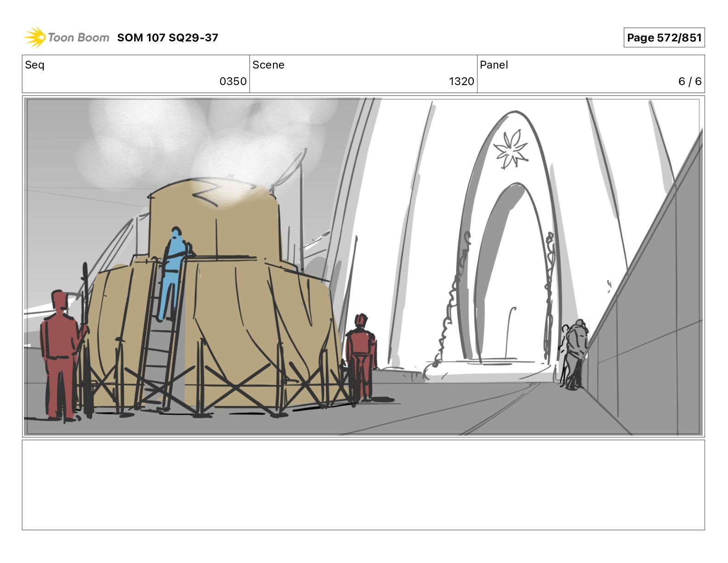Viewport: 728px width, 563px height.
Task: Click the SOM 107 SQ29-37 title
Action: 167,38
